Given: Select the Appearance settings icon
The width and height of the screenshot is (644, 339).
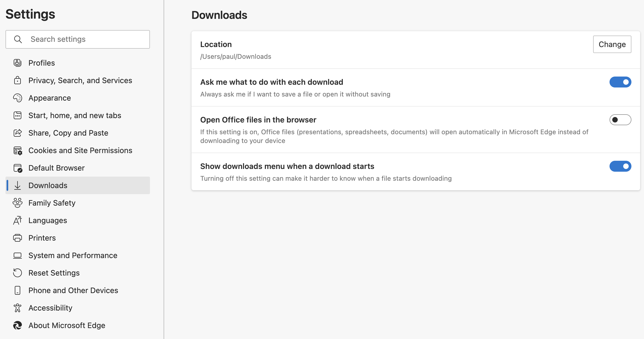Looking at the screenshot, I should (x=18, y=98).
